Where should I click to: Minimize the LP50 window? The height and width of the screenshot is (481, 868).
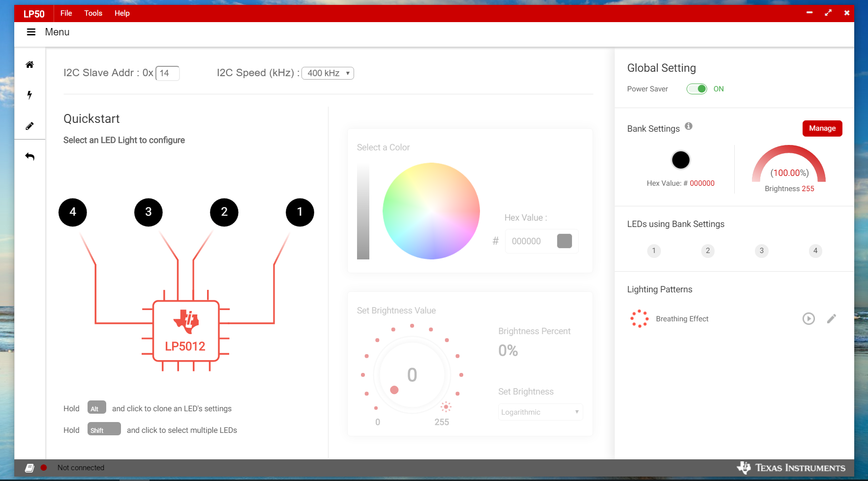click(809, 13)
